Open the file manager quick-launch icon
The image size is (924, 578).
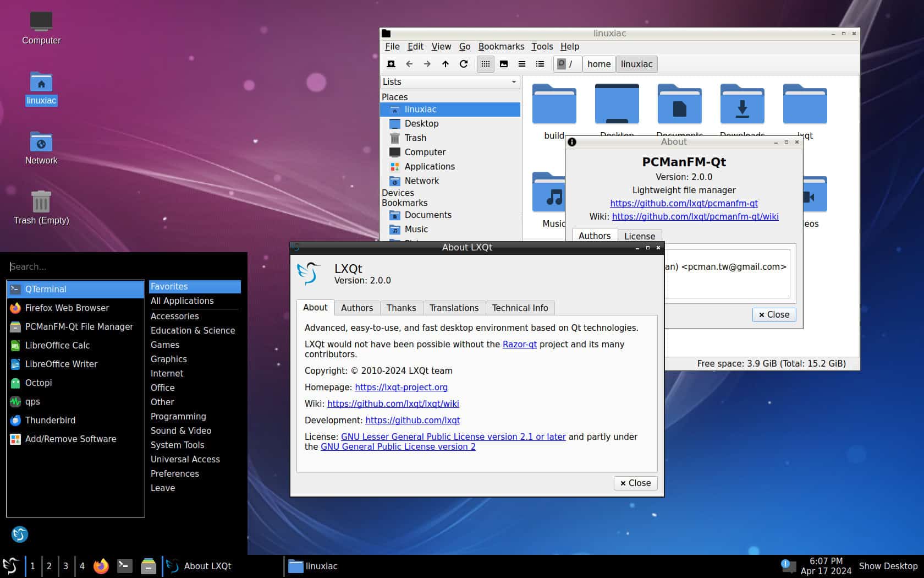[x=148, y=566]
